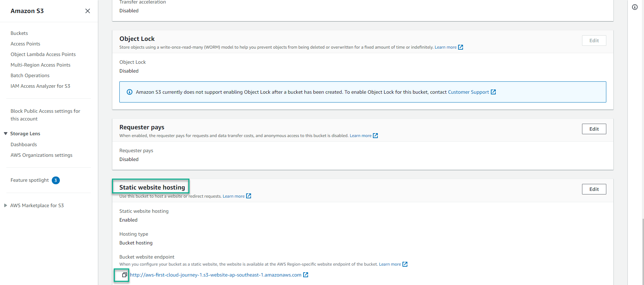The width and height of the screenshot is (644, 285).
Task: Open Access Points page
Action: [x=25, y=44]
